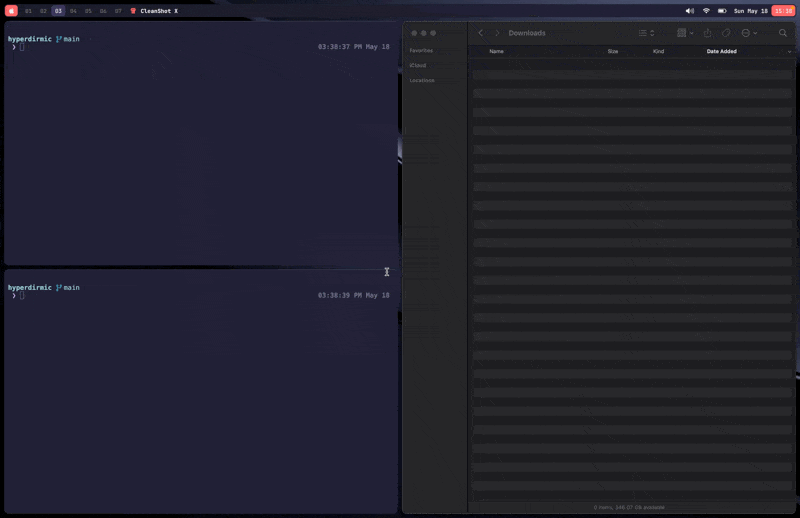Switch to workspace 06 in the top bar
This screenshot has width=800, height=518.
point(103,11)
